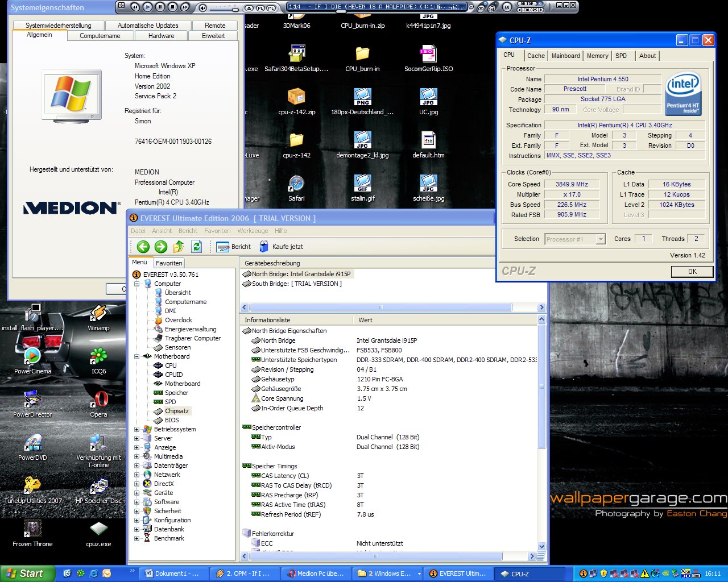Click the Windows Start button
The width and height of the screenshot is (728, 582).
coord(27,573)
